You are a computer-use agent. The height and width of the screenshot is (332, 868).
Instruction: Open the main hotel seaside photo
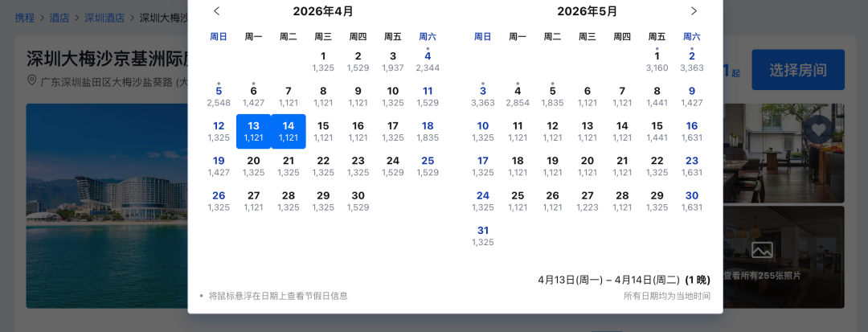106,206
